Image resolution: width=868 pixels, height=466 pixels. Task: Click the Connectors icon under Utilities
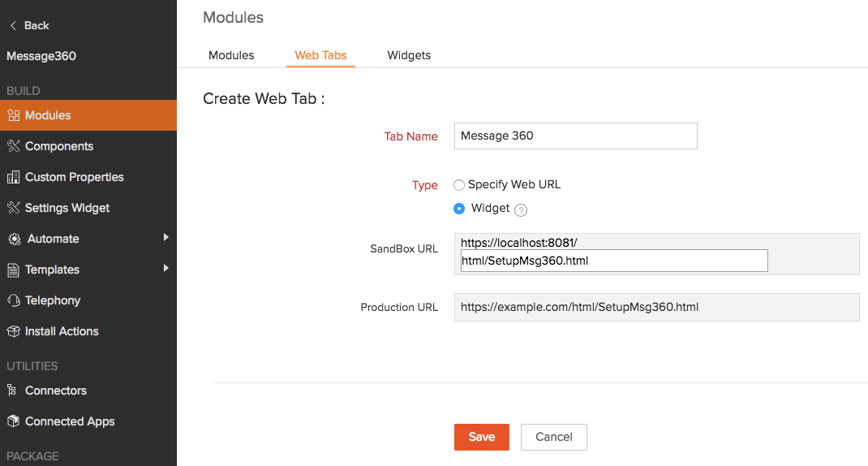pos(13,390)
